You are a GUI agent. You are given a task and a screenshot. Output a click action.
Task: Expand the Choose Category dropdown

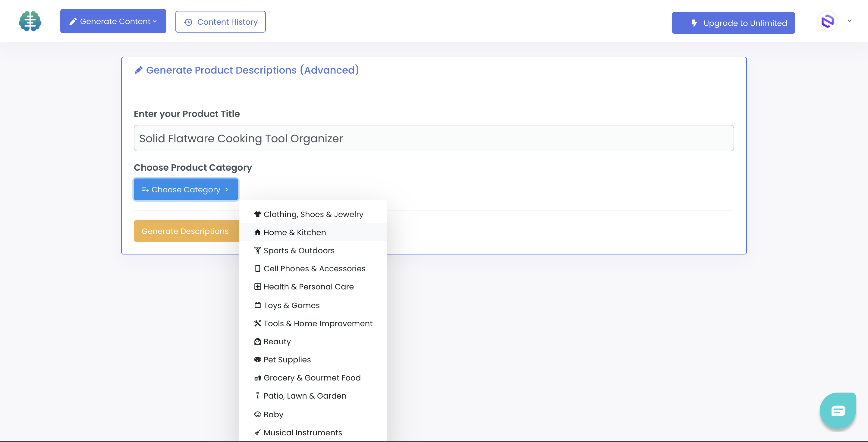coord(186,189)
